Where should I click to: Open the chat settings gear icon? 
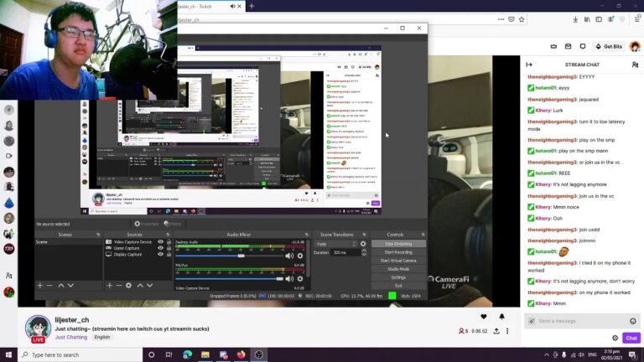click(x=615, y=338)
